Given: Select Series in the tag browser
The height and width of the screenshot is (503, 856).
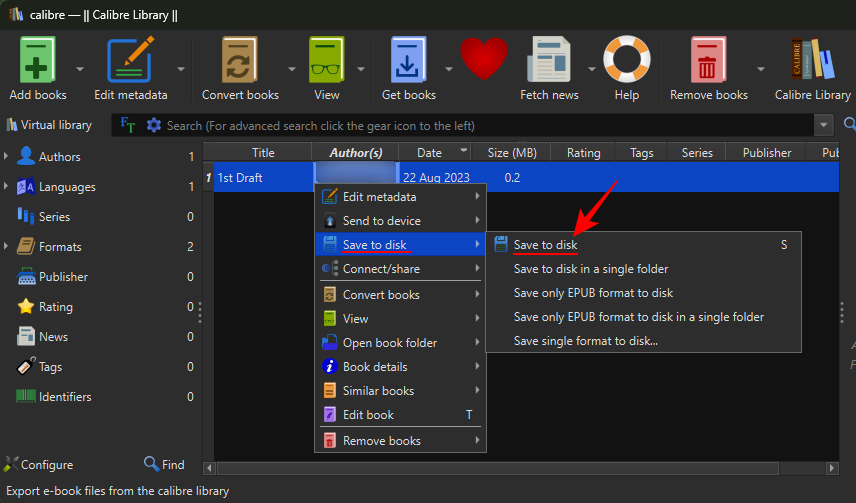Looking at the screenshot, I should [54, 217].
